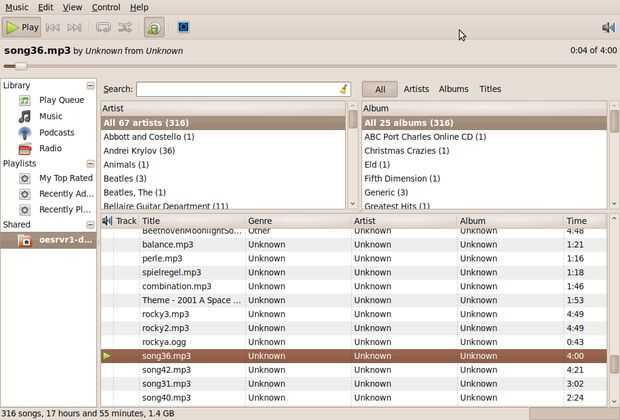Image resolution: width=620 pixels, height=420 pixels.
Task: Select album Fifth Dimension
Action: coord(484,178)
